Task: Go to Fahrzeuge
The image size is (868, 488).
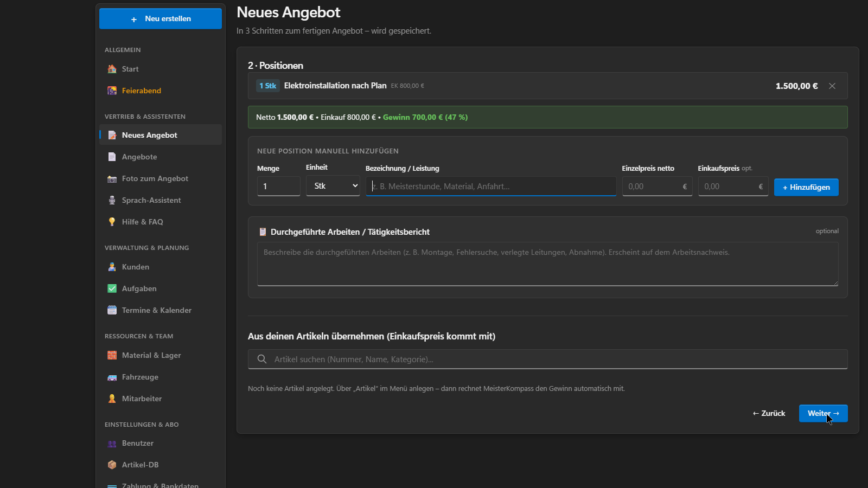Action: pos(161,377)
